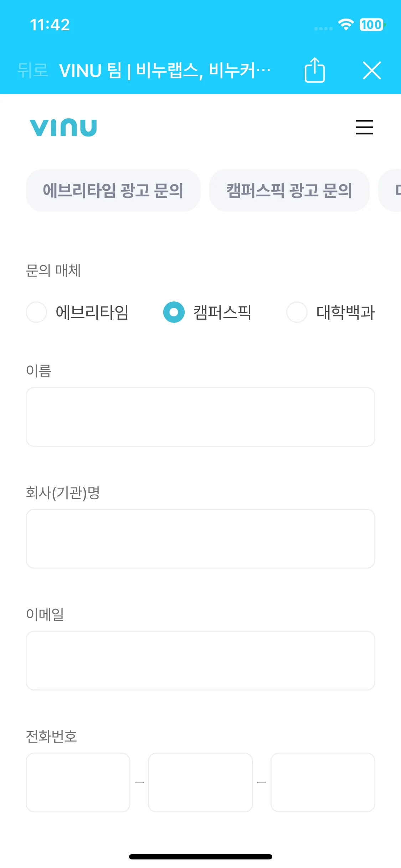Focus the 이름 input field
The image size is (401, 868).
200,417
